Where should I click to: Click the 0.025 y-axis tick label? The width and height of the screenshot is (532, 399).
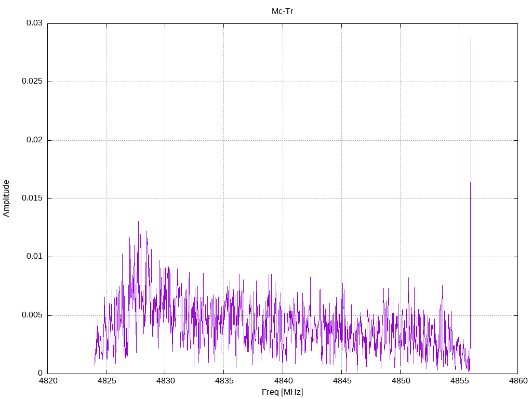[x=32, y=82]
